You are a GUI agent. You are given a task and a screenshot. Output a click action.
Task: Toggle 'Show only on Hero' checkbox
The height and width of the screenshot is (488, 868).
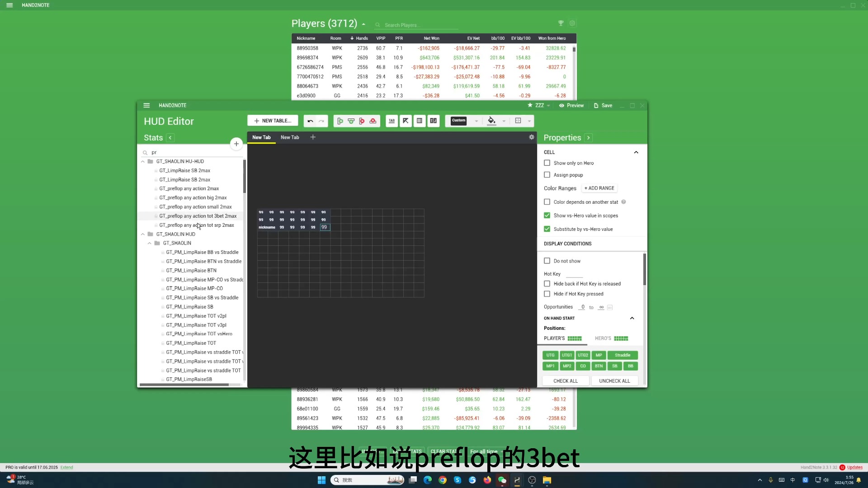coord(547,162)
